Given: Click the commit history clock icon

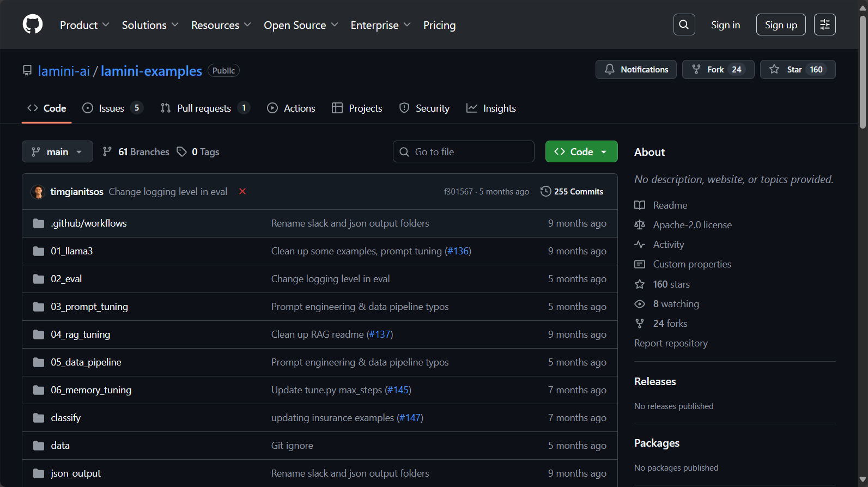Looking at the screenshot, I should pos(545,191).
